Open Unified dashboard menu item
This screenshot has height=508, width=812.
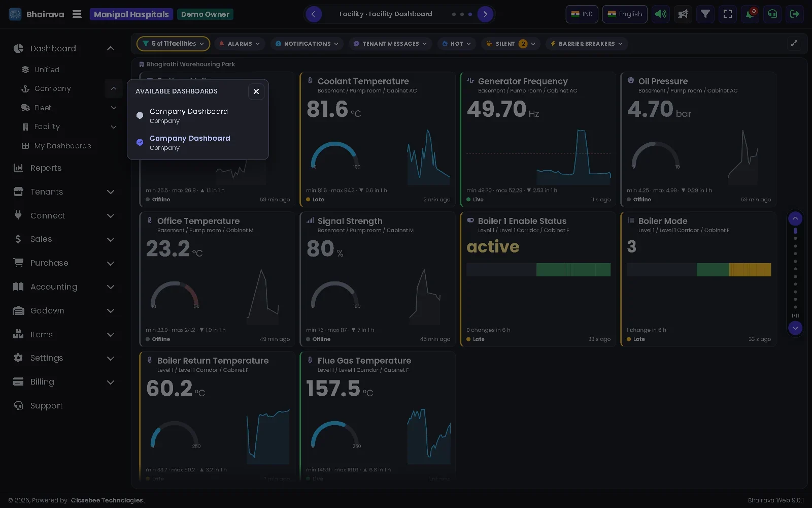pos(47,70)
